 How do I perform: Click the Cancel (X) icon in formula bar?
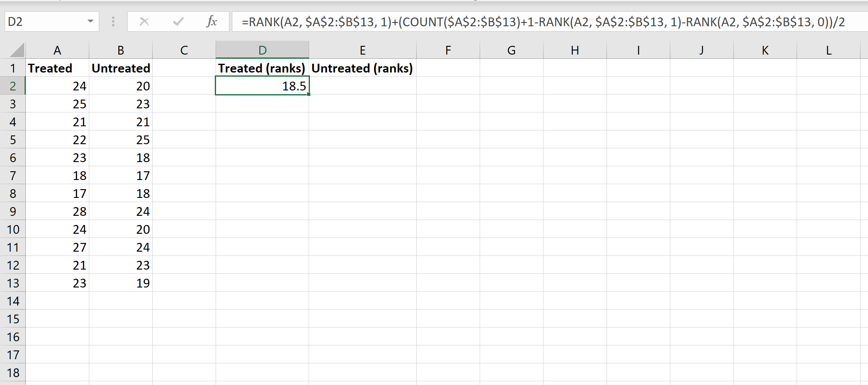pyautogui.click(x=144, y=22)
